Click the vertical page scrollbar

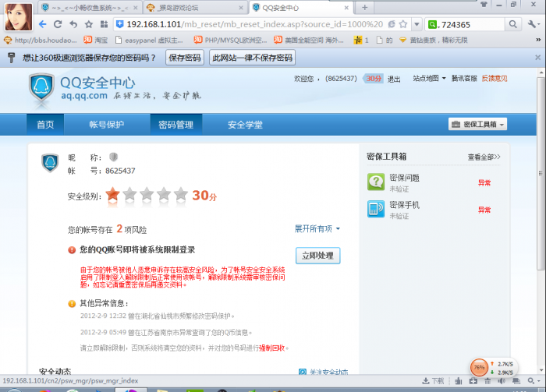click(541, 173)
